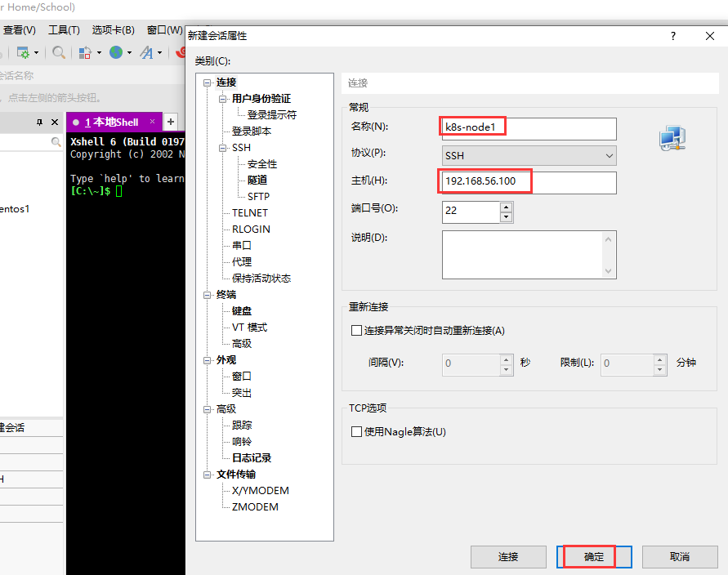Open session properties icon in Xshell toolbar

click(23, 52)
